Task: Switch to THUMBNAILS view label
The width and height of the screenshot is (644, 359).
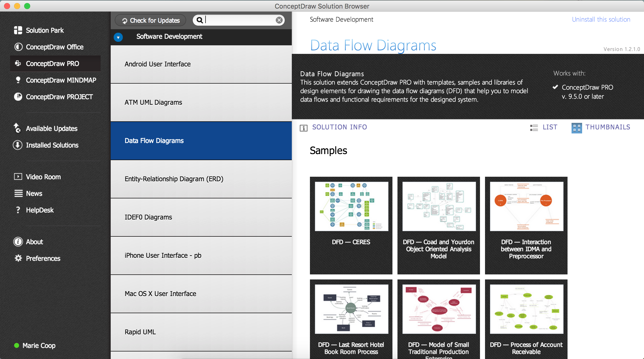Action: click(608, 127)
